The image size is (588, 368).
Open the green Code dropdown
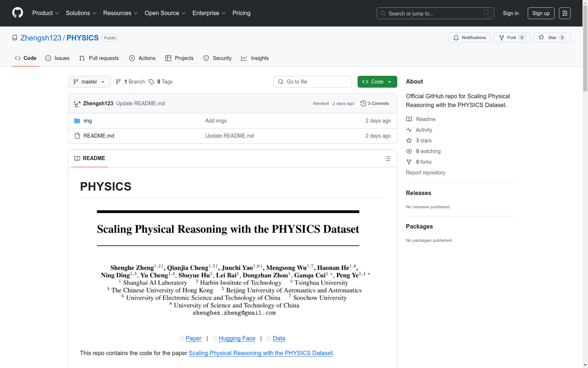(x=377, y=82)
